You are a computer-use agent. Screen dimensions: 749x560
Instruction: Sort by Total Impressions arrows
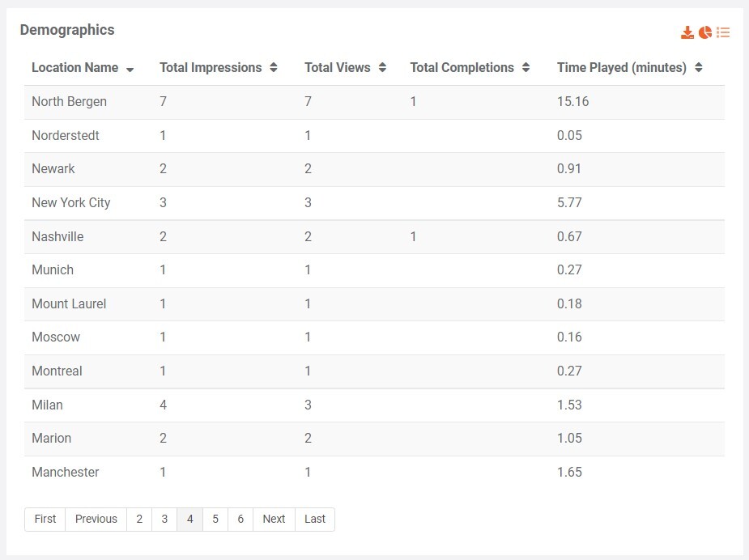tap(274, 68)
